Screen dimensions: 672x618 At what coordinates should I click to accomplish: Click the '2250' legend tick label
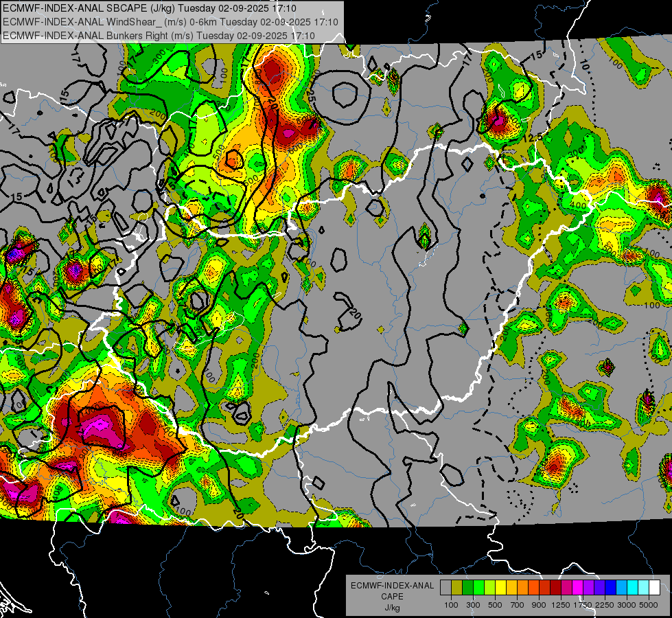(605, 605)
